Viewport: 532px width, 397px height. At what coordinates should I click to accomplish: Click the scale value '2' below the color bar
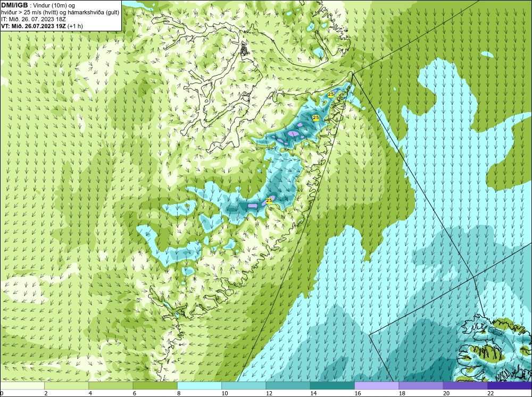click(x=46, y=393)
